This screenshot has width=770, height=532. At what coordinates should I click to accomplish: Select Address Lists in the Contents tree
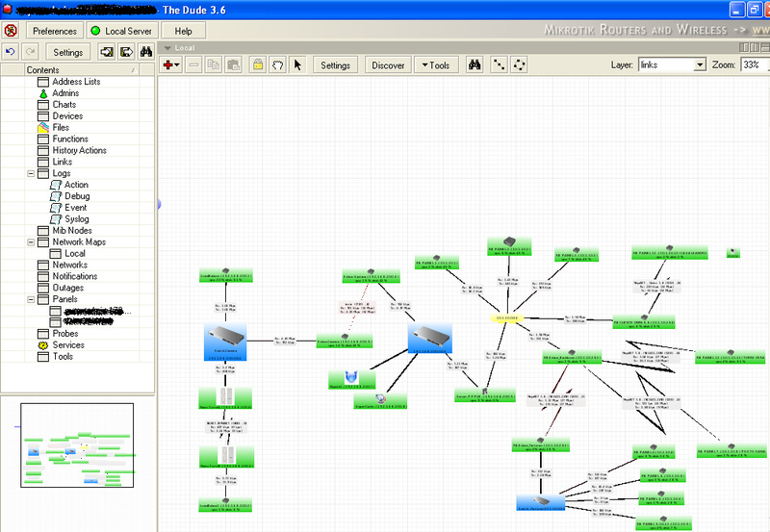point(76,82)
